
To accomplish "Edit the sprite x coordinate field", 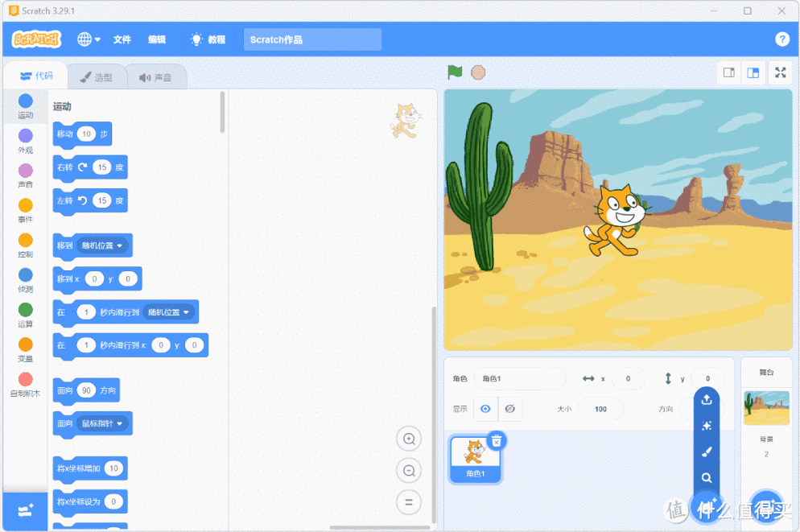I will [628, 378].
